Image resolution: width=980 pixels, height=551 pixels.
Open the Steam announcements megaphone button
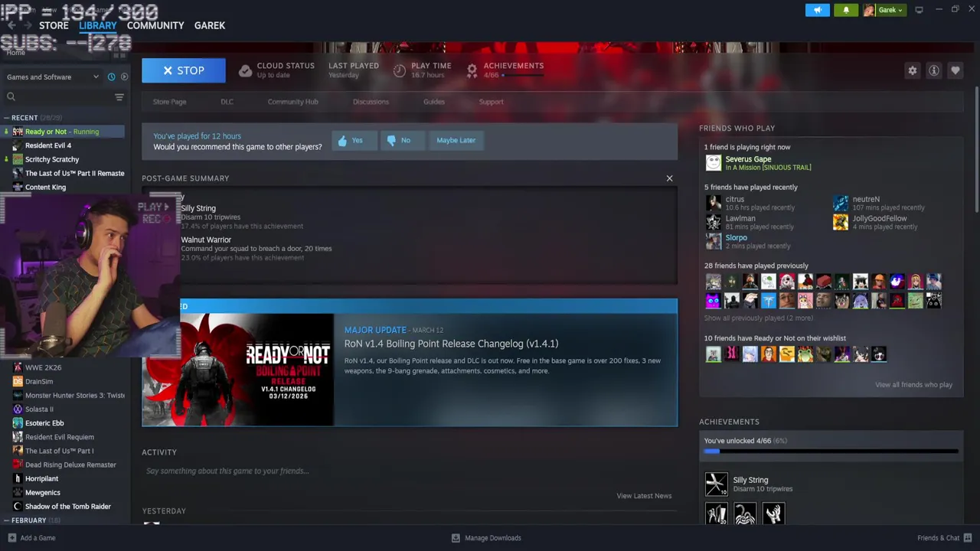818,10
